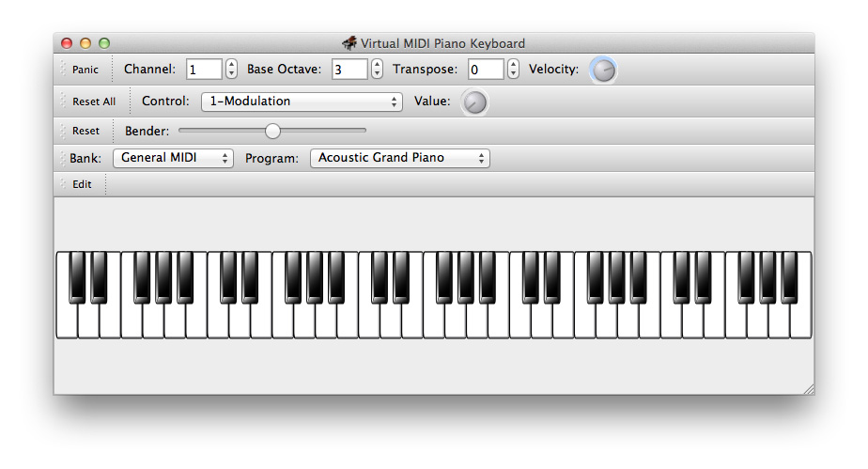Minimize the window with the yellow button
Screen dimensions: 868x469
pos(85,43)
